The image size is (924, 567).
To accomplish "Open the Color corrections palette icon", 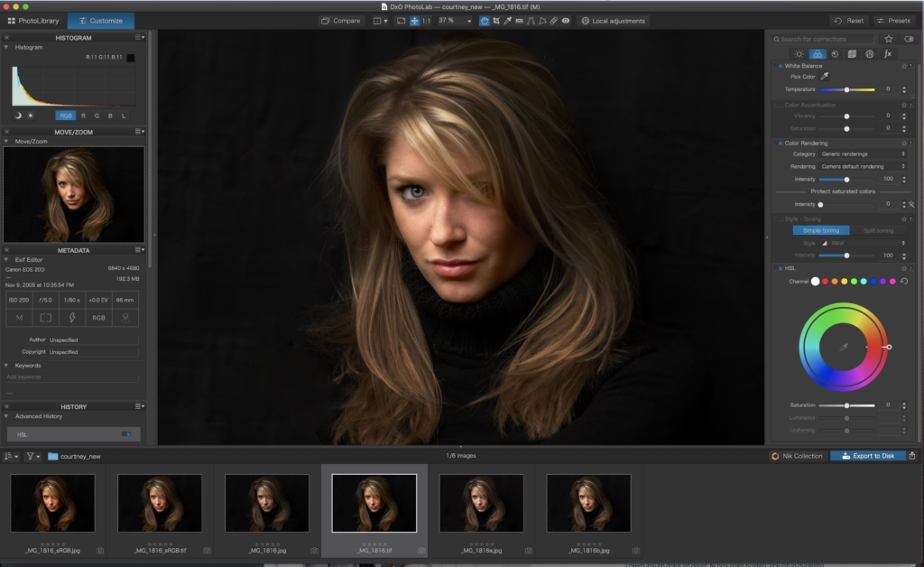I will coord(817,54).
